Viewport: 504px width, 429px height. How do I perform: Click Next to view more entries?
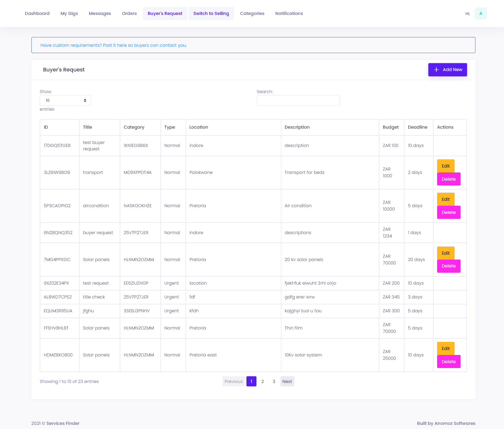(287, 381)
